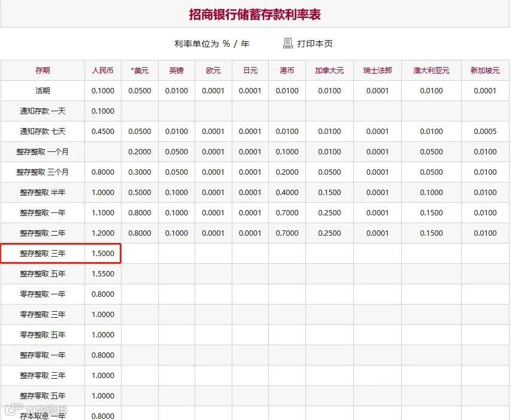Select 整存整取 一个月 港币 rate 0.1000
This screenshot has width=512, height=420.
287,152
